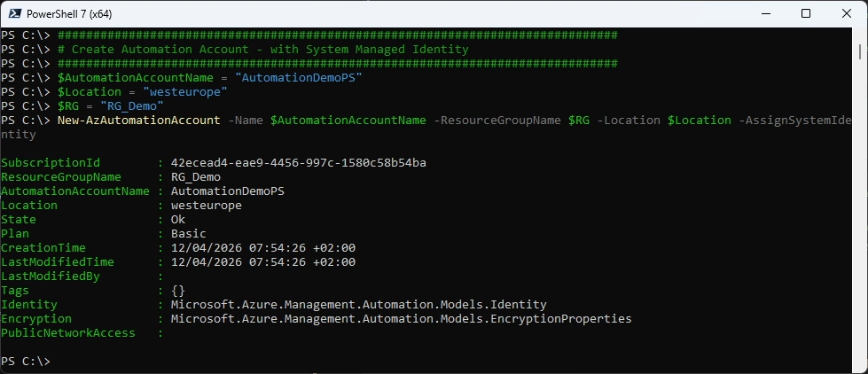Minimize the PowerShell 7 window
Viewport: 868px width, 374px height.
[x=764, y=13]
